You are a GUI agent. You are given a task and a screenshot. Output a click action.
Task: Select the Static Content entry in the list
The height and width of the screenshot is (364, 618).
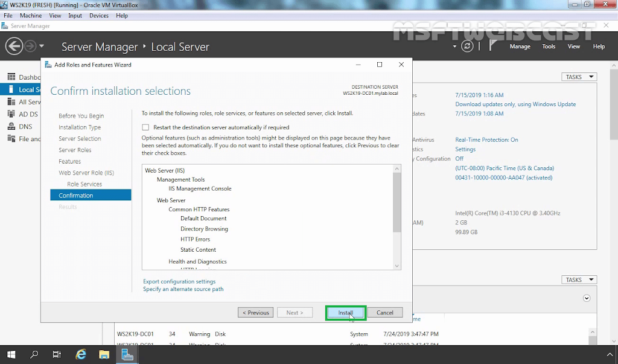tap(198, 250)
